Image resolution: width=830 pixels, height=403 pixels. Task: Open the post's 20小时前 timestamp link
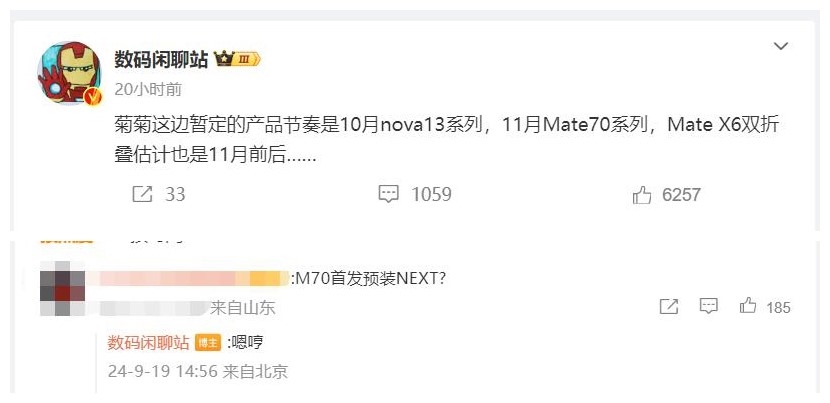[148, 89]
